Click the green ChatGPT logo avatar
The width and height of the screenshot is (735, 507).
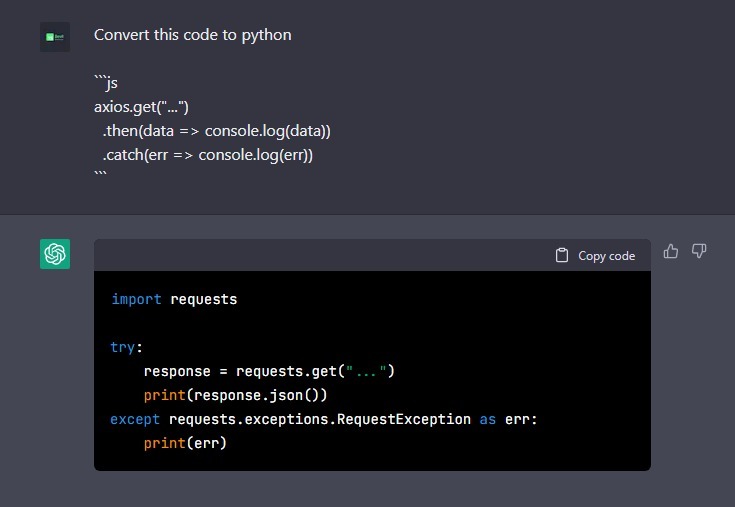click(55, 254)
